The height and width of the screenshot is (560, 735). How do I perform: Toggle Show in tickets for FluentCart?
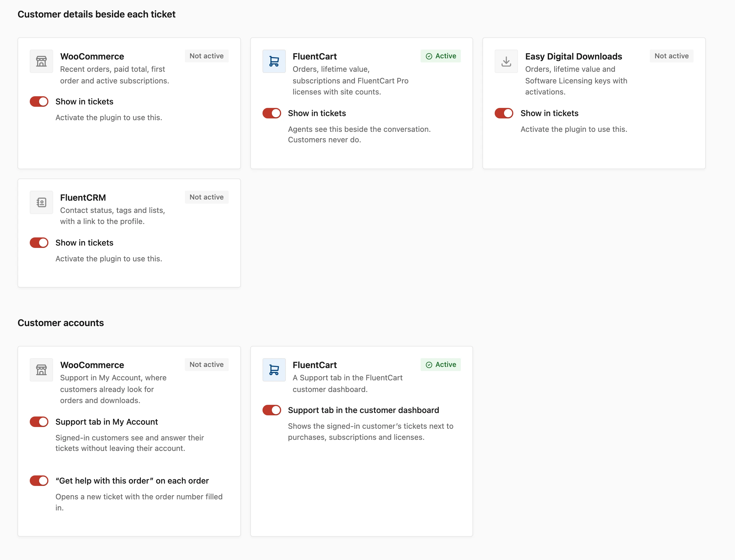click(x=272, y=113)
